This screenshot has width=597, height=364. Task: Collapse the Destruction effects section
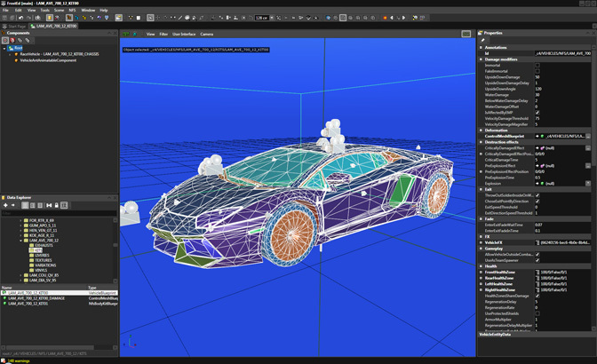[481, 142]
